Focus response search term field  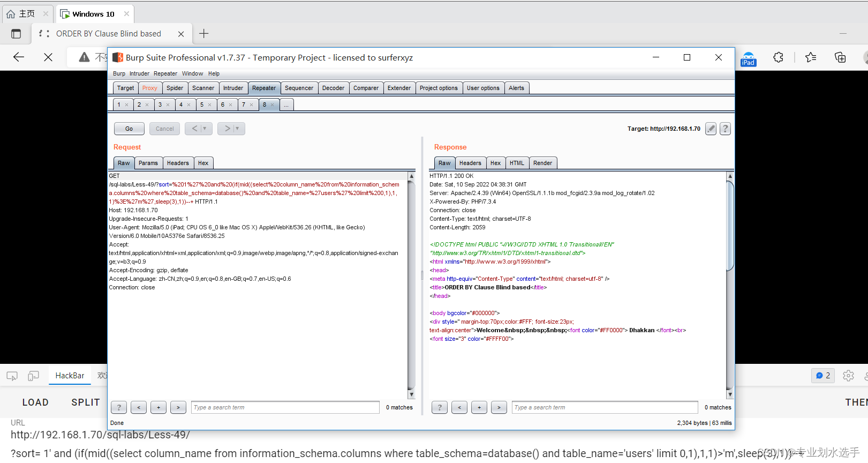pyautogui.click(x=605, y=408)
